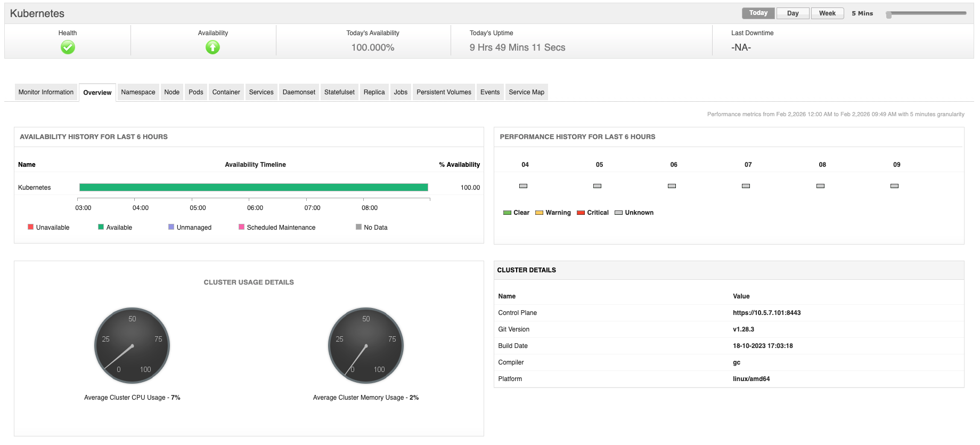Click the Kubernetes green availability timeline bar

click(254, 187)
